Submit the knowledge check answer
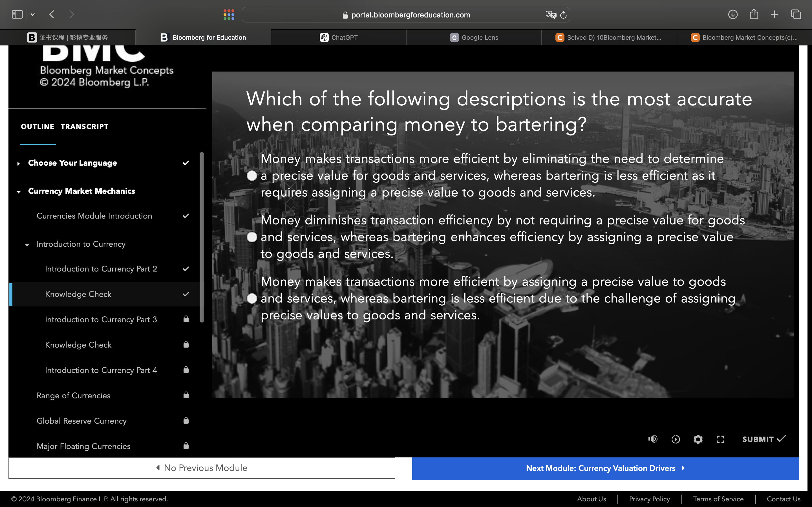Image resolution: width=812 pixels, height=507 pixels. pos(764,439)
